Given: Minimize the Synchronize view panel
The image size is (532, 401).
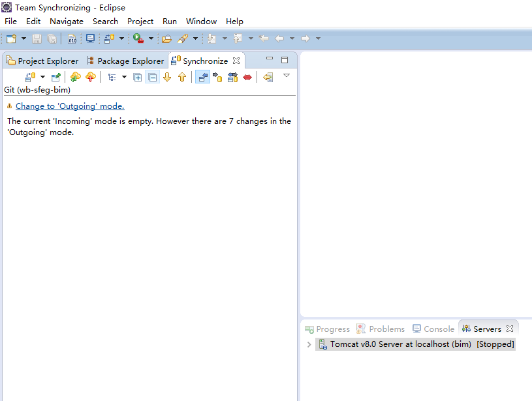Looking at the screenshot, I should (x=270, y=58).
